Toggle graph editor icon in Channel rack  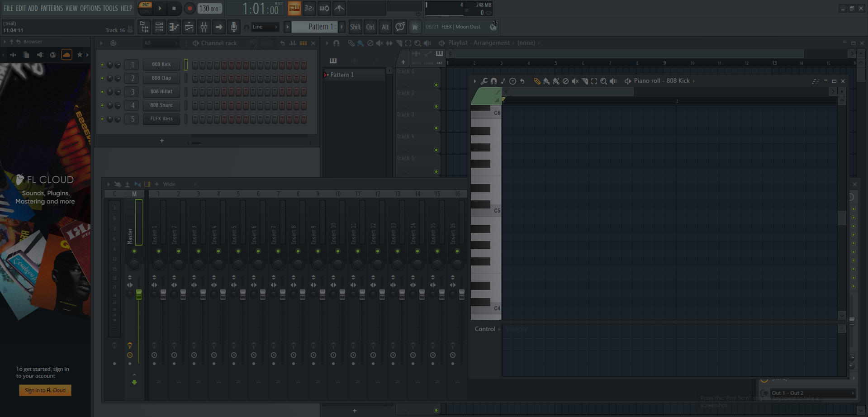(x=293, y=43)
